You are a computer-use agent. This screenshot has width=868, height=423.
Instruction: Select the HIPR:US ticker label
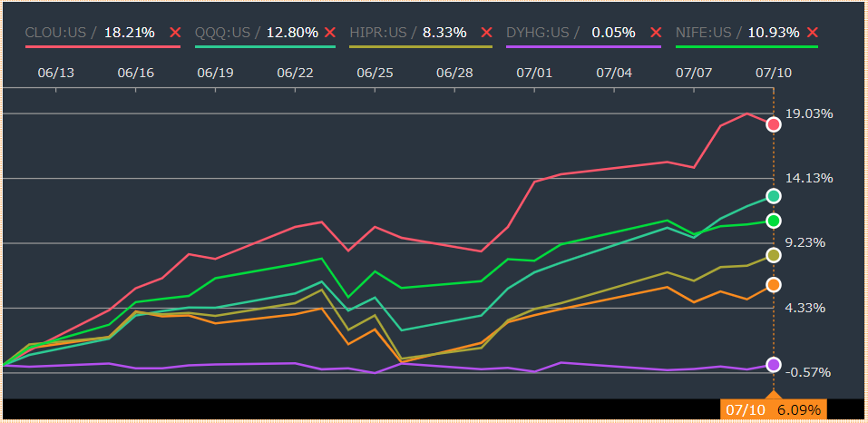point(378,33)
